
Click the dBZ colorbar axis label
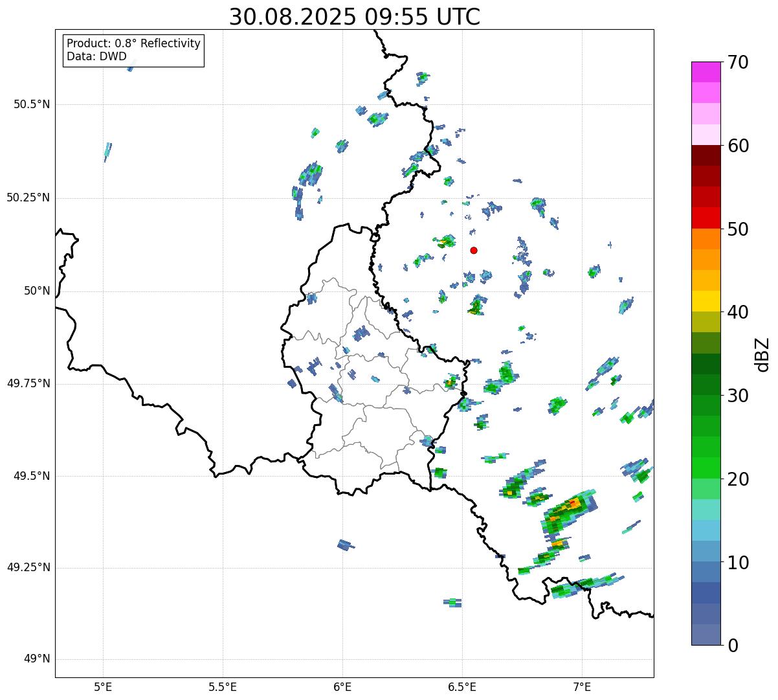coord(762,354)
